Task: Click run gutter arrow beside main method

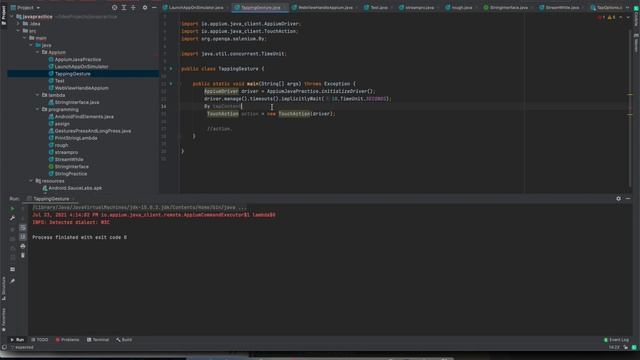Action: (171, 84)
